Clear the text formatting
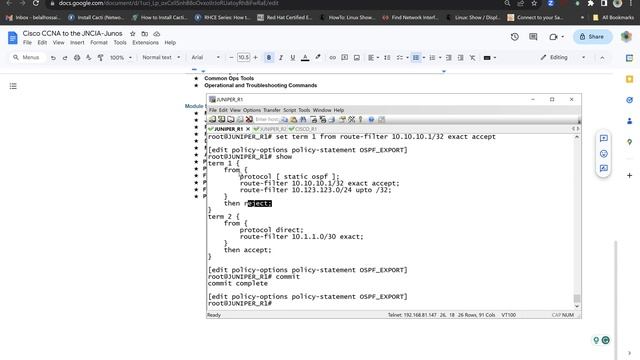Screen dimensions: 640x360 coord(473,58)
